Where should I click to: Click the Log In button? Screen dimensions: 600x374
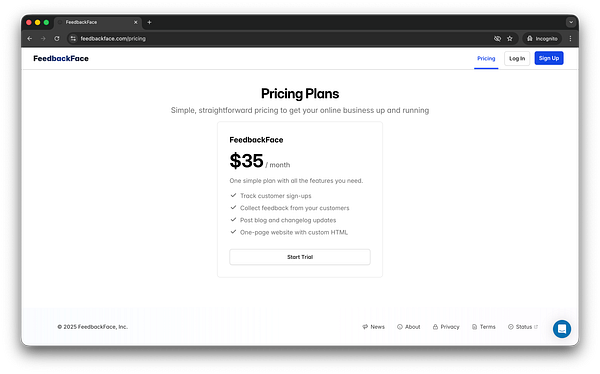point(517,59)
